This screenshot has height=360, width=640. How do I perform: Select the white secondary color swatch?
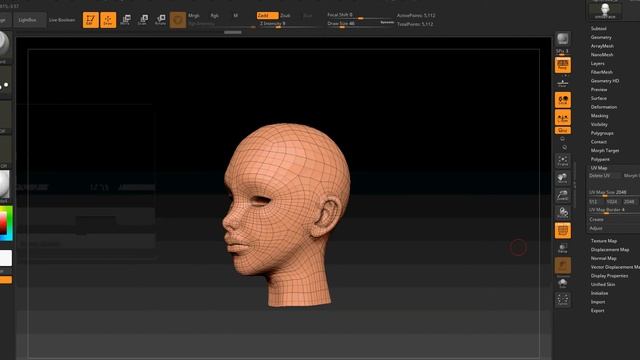pos(6,258)
